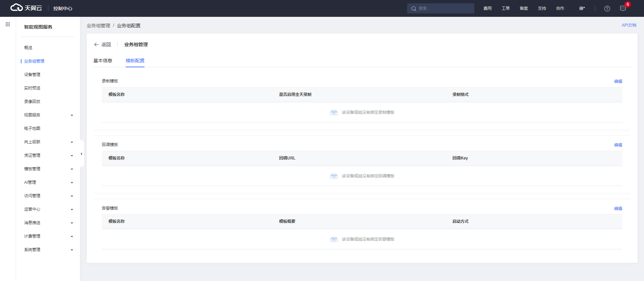
Task: Expand the 视图服务 menu
Action: pyautogui.click(x=48, y=115)
